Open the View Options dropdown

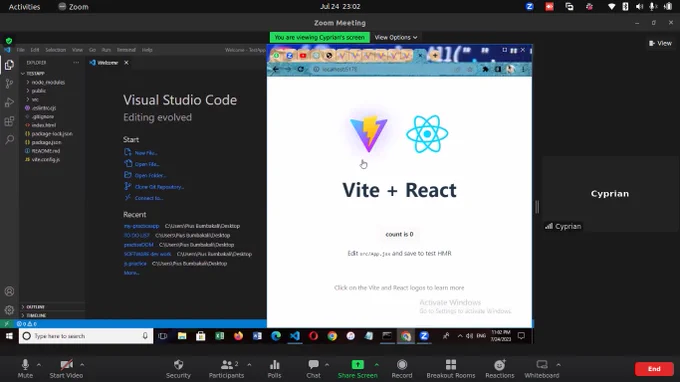click(x=396, y=37)
